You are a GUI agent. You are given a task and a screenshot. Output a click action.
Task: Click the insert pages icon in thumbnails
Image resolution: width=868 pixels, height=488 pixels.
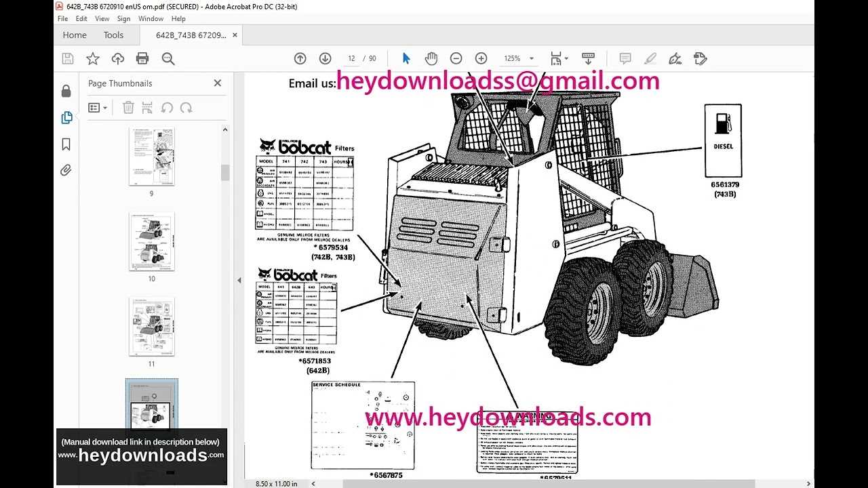tap(147, 107)
